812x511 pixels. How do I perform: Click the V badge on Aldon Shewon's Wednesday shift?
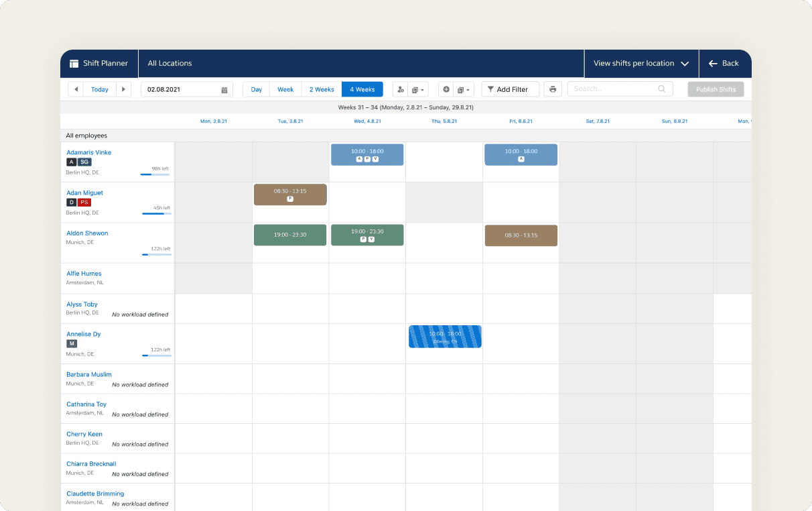point(371,239)
